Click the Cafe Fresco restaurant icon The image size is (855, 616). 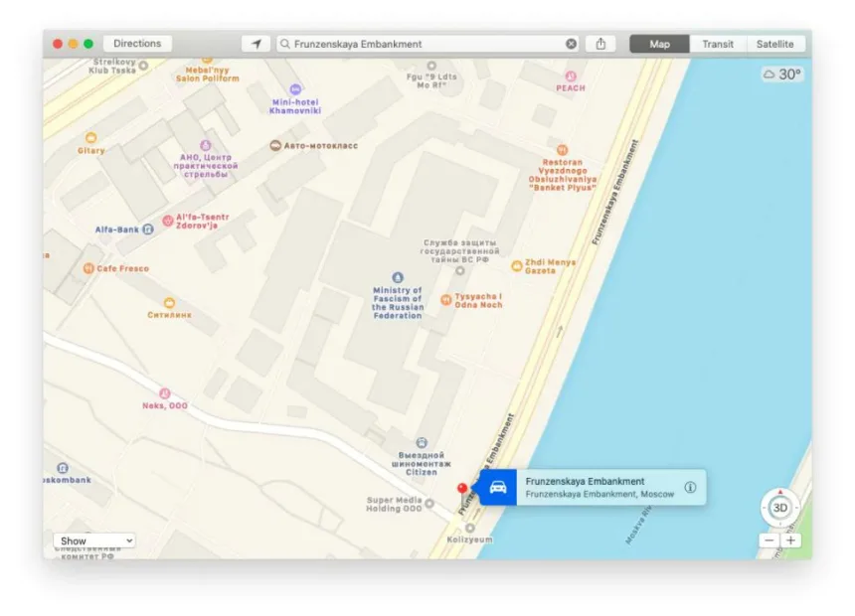[88, 268]
